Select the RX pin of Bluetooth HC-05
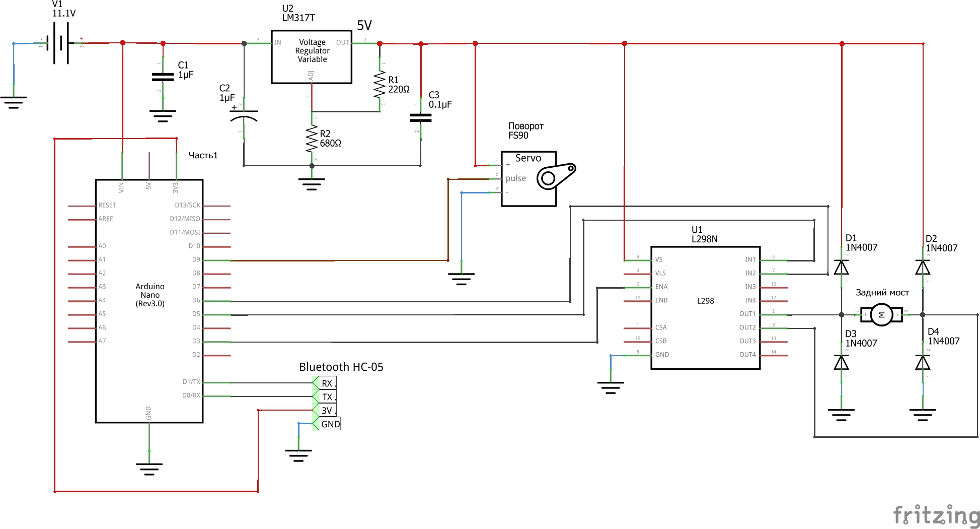The image size is (980, 529). tap(327, 383)
